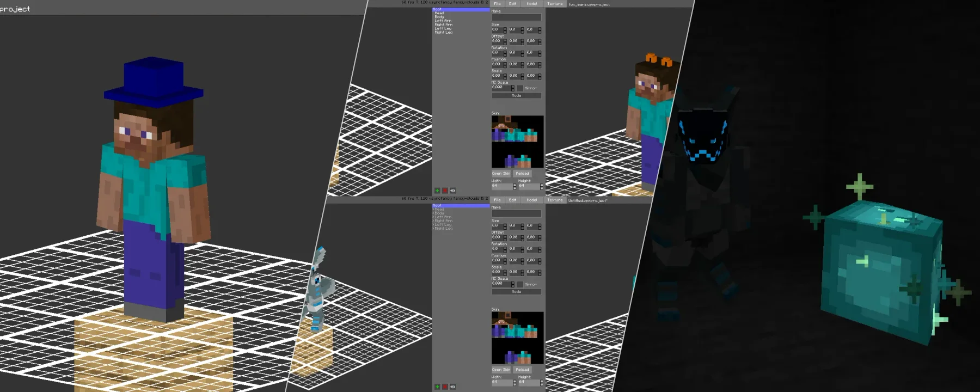Click green add-part icon in Untitled editor
Screen dimensions: 980x392
(x=437, y=387)
